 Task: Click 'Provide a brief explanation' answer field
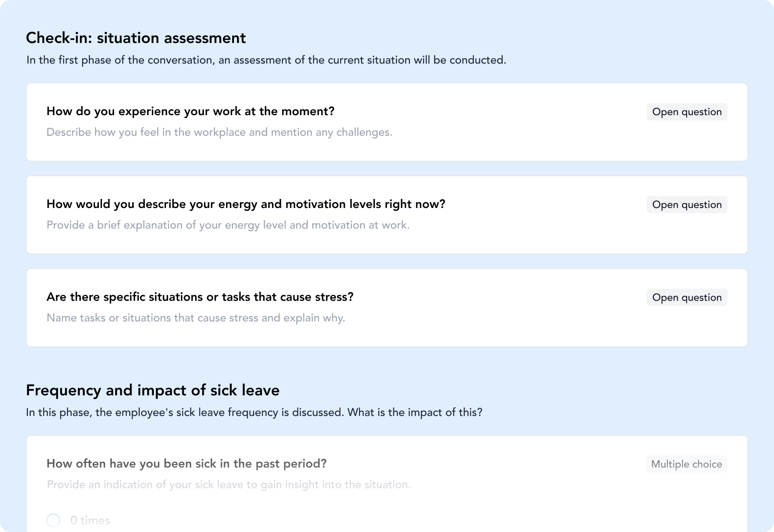pyautogui.click(x=228, y=225)
